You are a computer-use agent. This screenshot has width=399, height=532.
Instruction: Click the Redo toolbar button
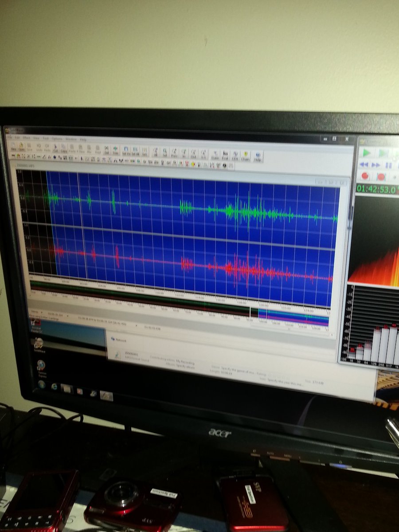[x=47, y=149]
